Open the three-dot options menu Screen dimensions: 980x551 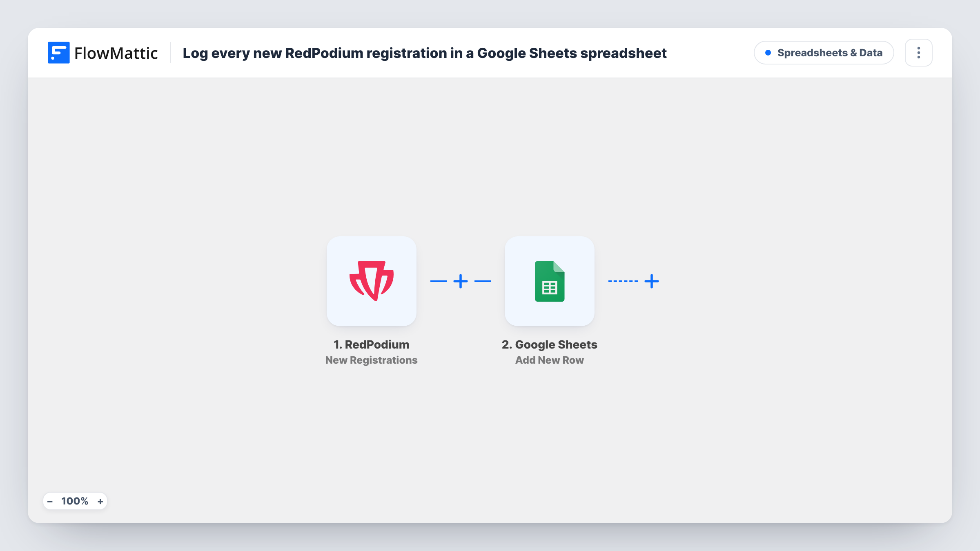pyautogui.click(x=918, y=53)
